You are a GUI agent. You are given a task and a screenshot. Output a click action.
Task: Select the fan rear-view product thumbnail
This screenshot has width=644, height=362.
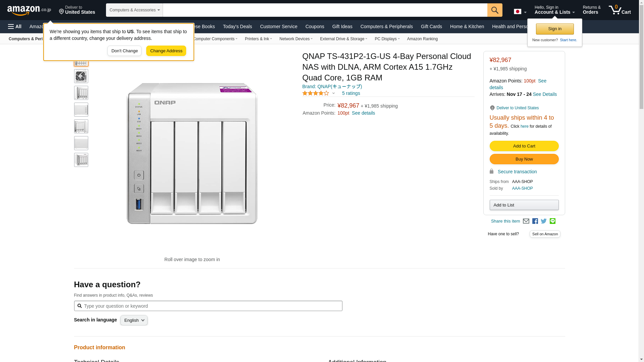81,76
